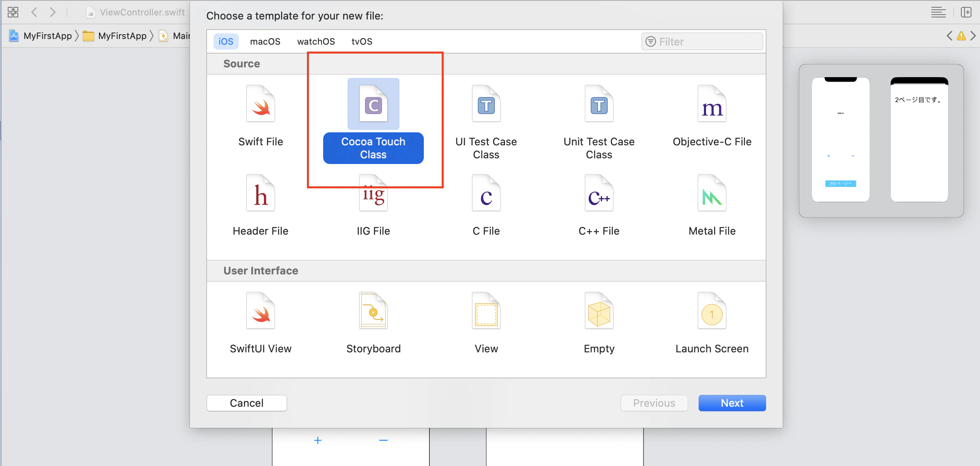Select the Storyboard template
The width and height of the screenshot is (980, 466).
click(373, 323)
